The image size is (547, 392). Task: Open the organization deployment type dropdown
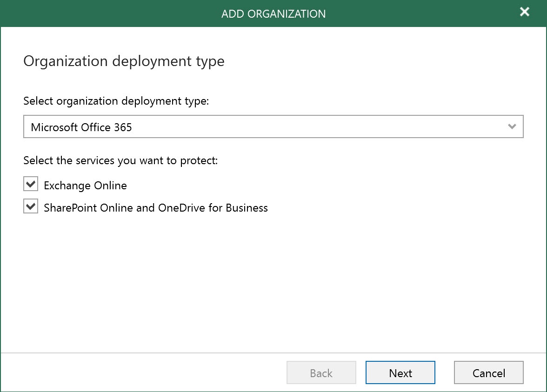tap(273, 126)
